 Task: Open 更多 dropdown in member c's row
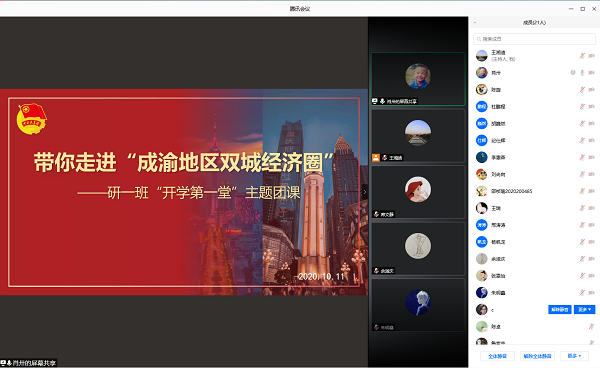585,309
